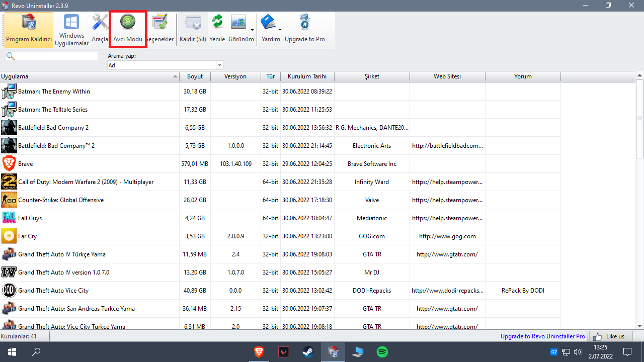
Task: Sort by the Şirket column header
Action: [x=372, y=76]
